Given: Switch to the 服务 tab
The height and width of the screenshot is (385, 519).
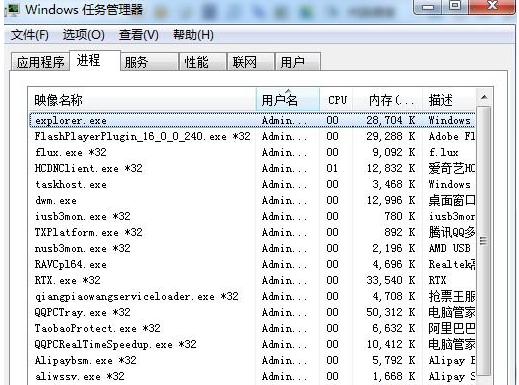Looking at the screenshot, I should (x=149, y=62).
